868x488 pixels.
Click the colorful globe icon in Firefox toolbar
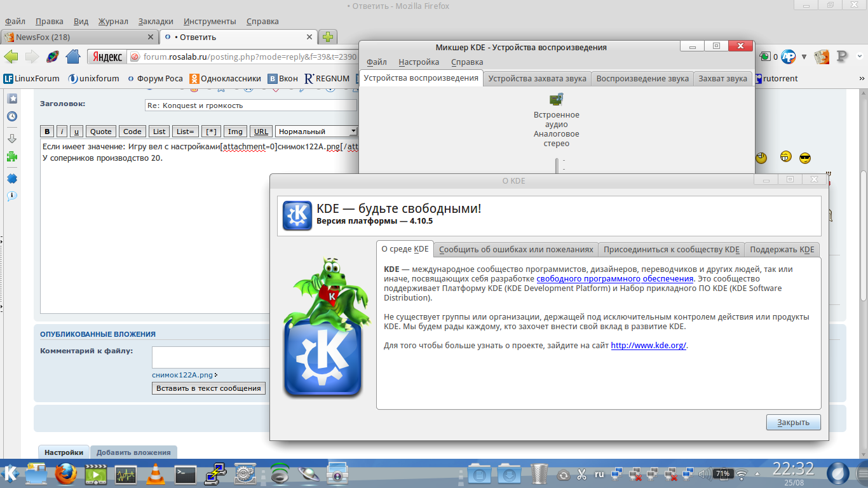[52, 57]
